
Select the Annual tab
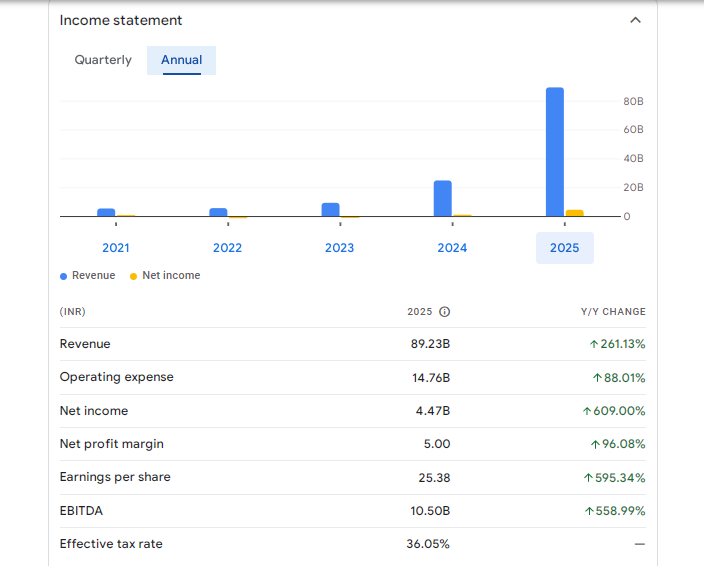tap(181, 60)
